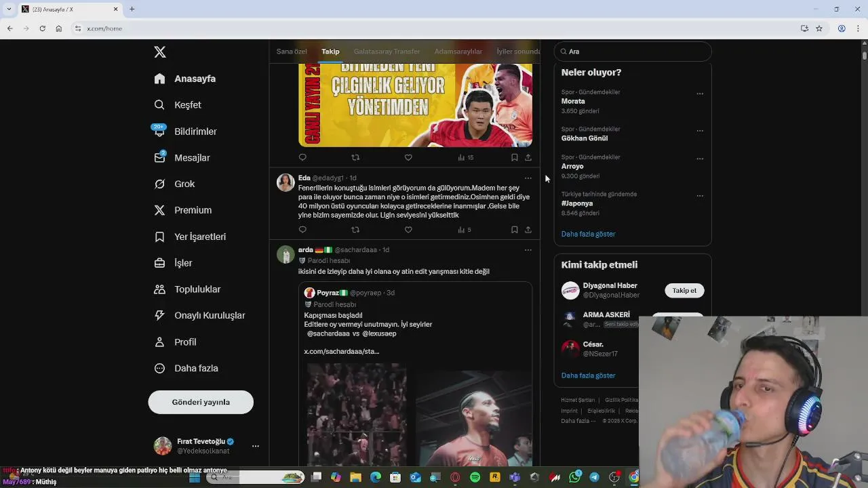Open the Adamsaraylılar tab
Screen dimensions: 868x488
click(458, 52)
